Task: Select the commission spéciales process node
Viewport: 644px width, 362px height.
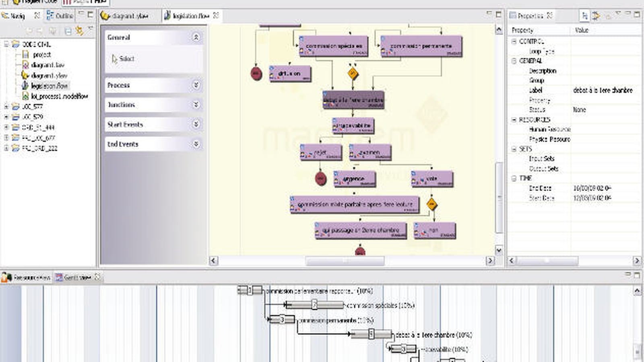Action: pos(333,46)
